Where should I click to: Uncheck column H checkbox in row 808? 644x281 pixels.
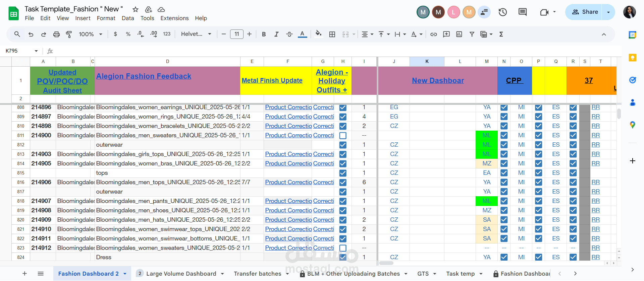coord(343,108)
